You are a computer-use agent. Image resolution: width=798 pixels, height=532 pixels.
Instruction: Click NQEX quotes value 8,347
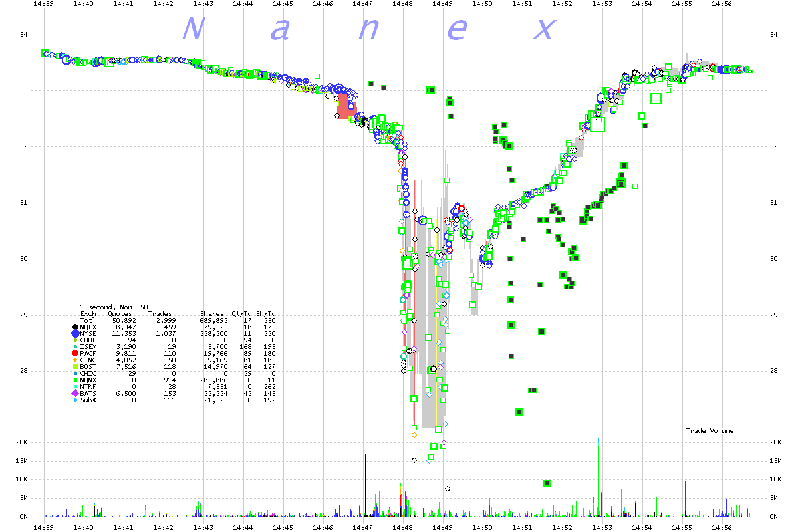126,327
